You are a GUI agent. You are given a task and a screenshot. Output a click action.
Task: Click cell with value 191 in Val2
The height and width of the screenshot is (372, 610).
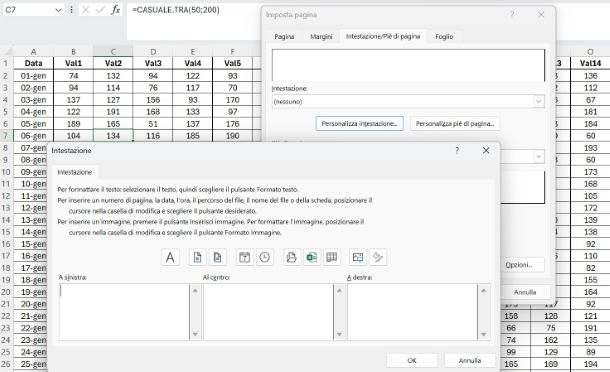(113, 112)
